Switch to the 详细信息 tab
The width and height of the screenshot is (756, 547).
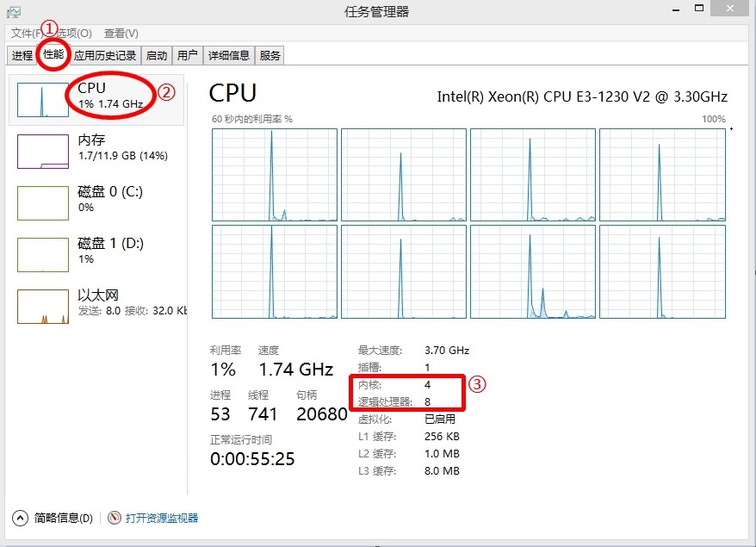click(x=228, y=55)
